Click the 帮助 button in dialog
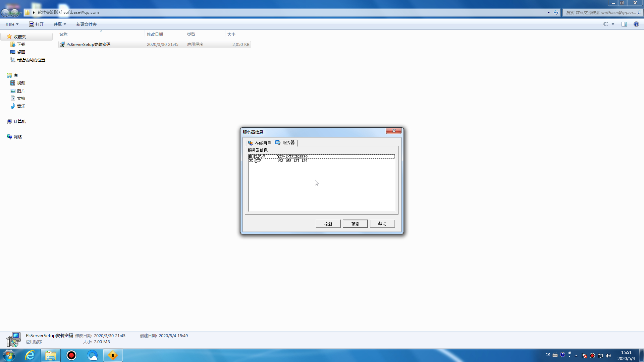This screenshot has width=644, height=362. click(x=382, y=224)
